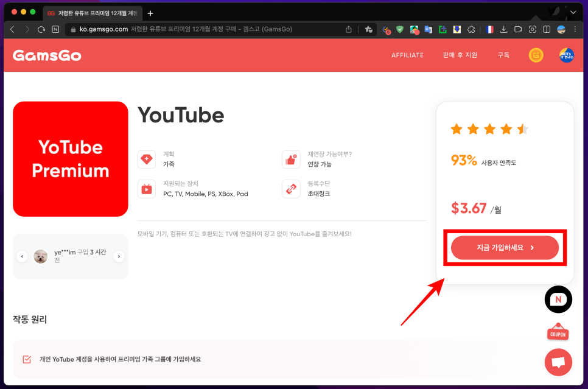Click the supported devices TV icon
The image size is (588, 389).
click(147, 189)
